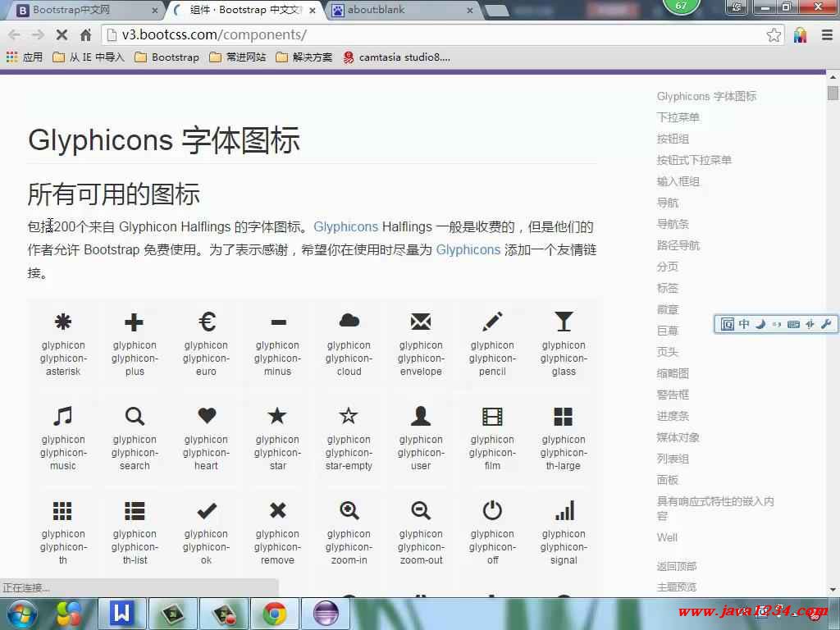
Task: Open the 常进网站 bookmark folder
Action: tap(238, 57)
